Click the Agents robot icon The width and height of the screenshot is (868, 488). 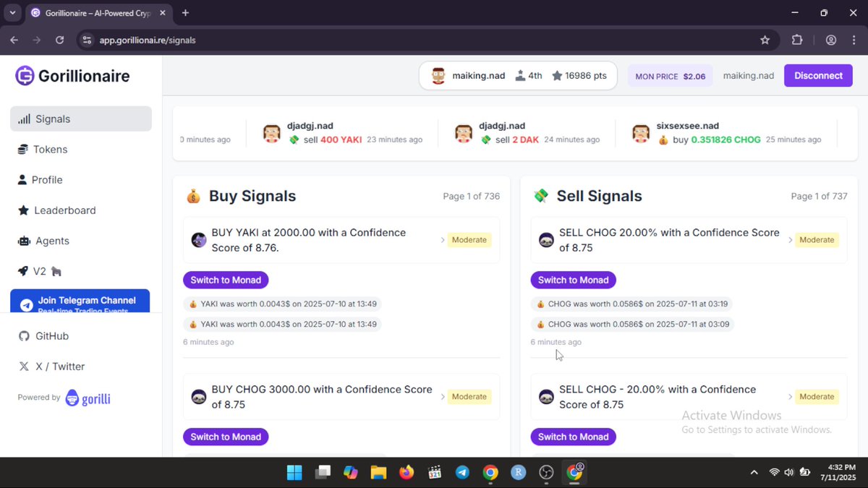(x=24, y=241)
